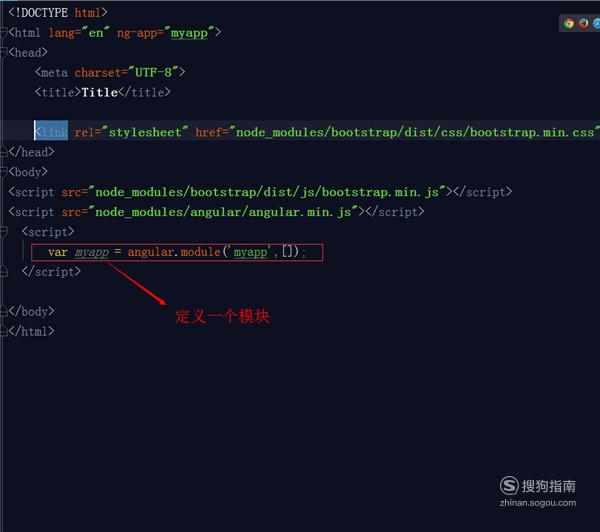Screen dimensions: 600x532
Task: Click the myapp variable declaration name
Action: (91, 253)
